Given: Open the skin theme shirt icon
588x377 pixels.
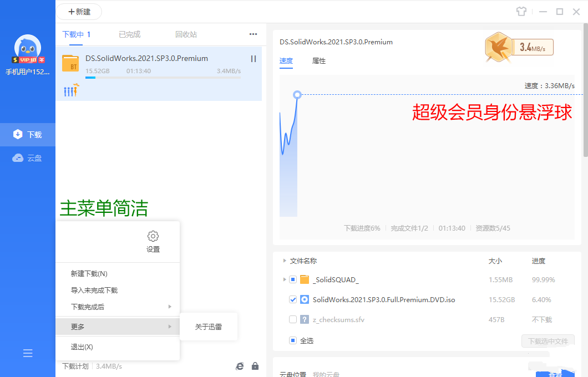Looking at the screenshot, I should [520, 12].
